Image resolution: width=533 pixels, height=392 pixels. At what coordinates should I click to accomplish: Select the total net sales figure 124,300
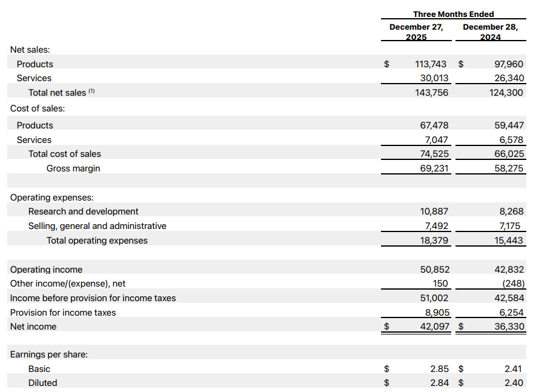pos(506,93)
